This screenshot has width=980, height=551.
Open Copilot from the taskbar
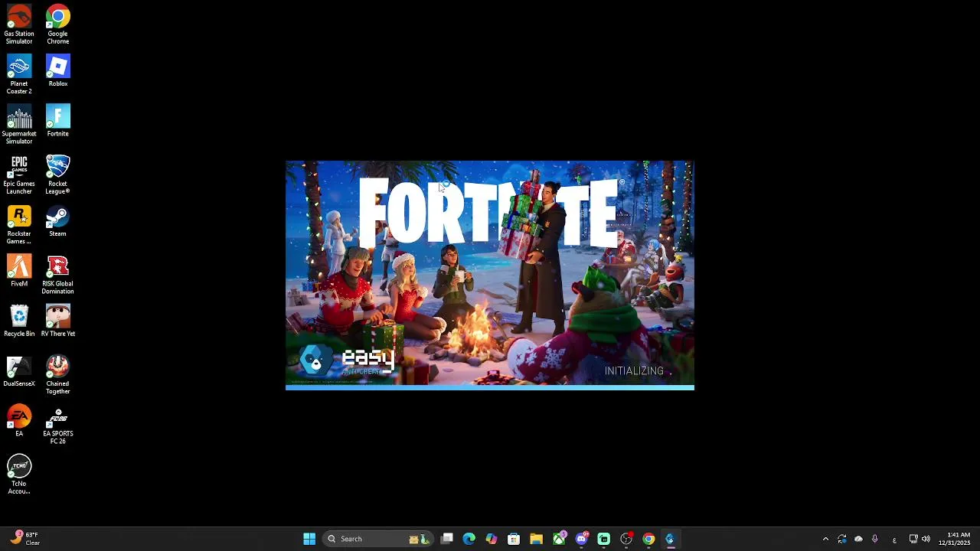click(x=492, y=539)
